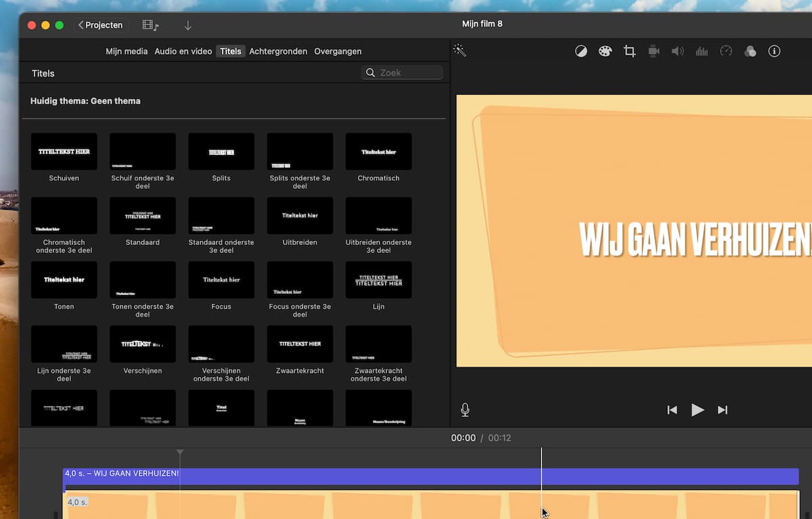Open the stabilization camera icon
Screen dimensions: 812x519
point(654,51)
